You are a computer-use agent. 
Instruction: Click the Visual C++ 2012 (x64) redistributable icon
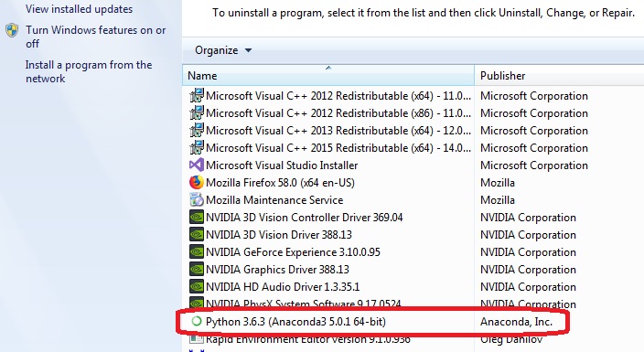pyautogui.click(x=197, y=96)
